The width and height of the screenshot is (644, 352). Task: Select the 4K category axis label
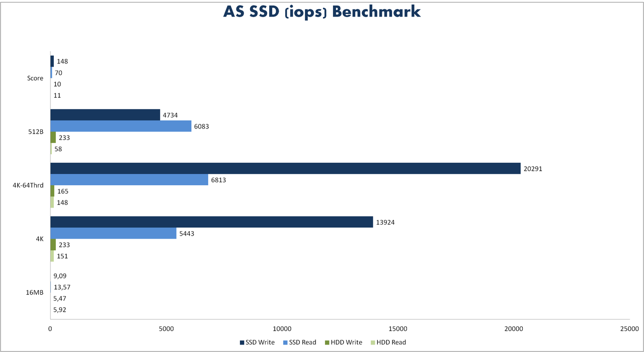40,239
